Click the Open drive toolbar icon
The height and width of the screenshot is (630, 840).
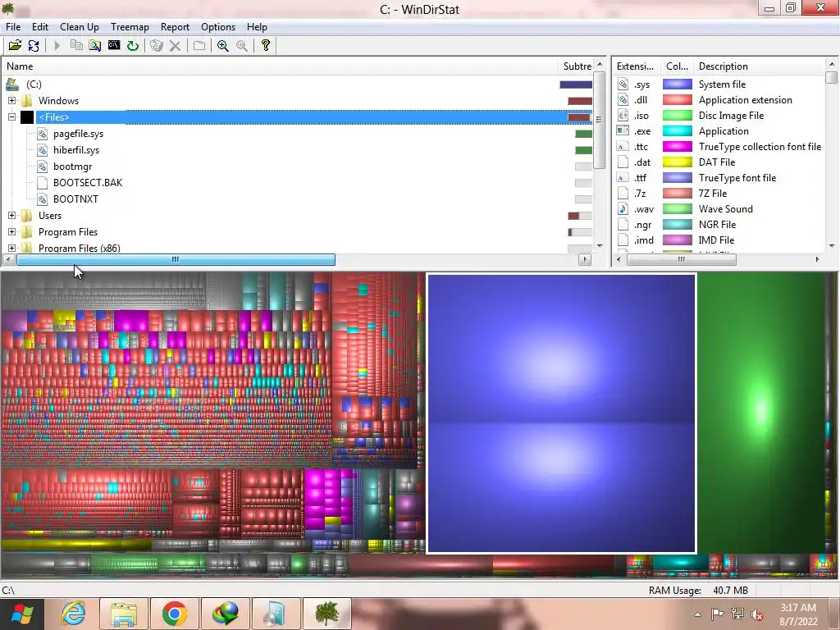(x=15, y=46)
